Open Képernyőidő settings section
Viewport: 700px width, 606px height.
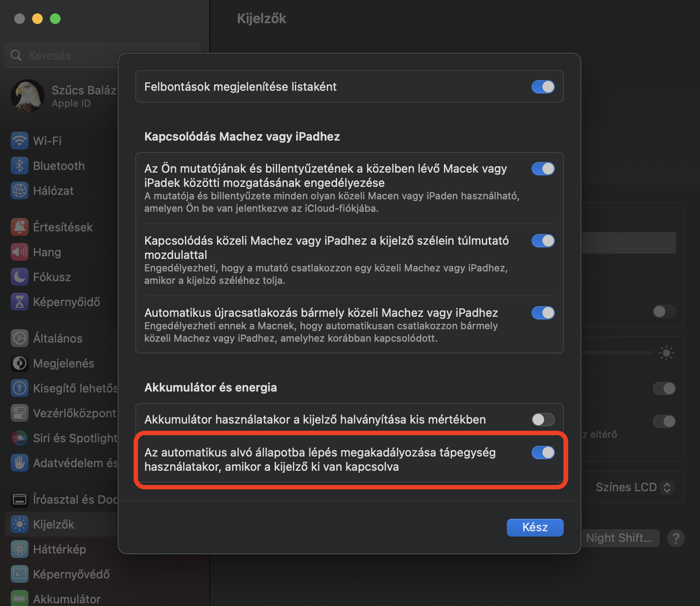point(67,302)
